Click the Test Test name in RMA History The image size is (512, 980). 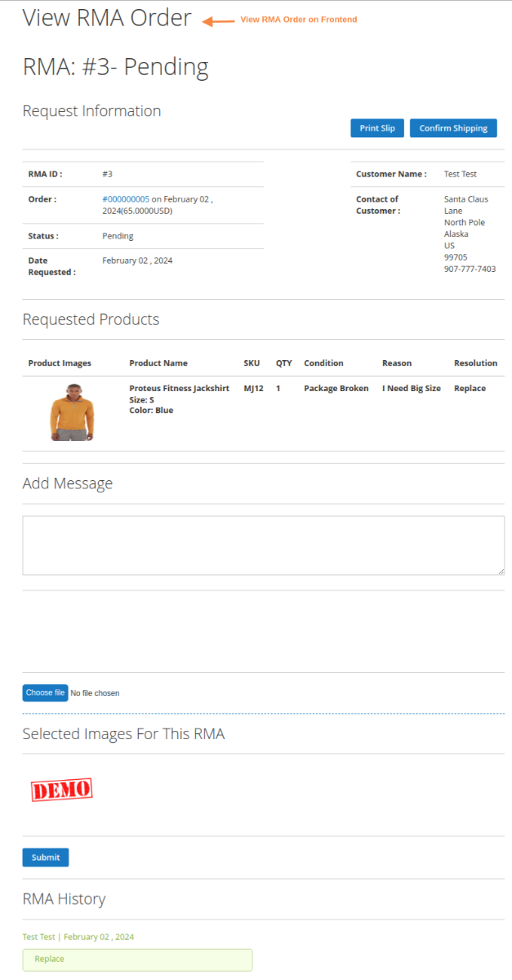tap(38, 937)
